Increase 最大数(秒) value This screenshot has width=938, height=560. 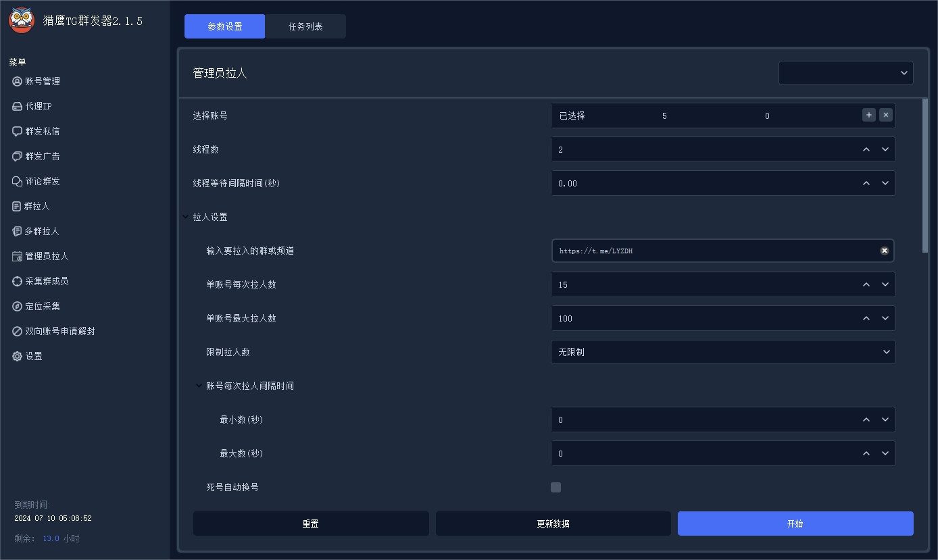pyautogui.click(x=866, y=453)
